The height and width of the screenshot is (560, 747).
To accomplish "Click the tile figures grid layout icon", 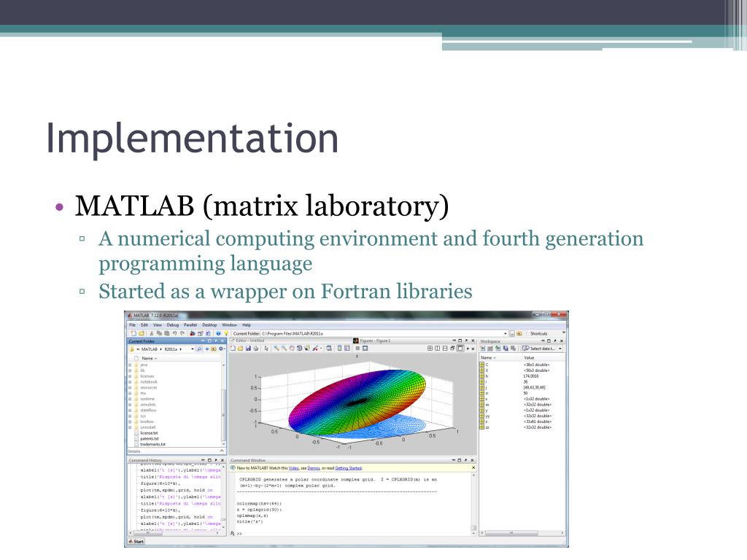I will pyautogui.click(x=430, y=348).
